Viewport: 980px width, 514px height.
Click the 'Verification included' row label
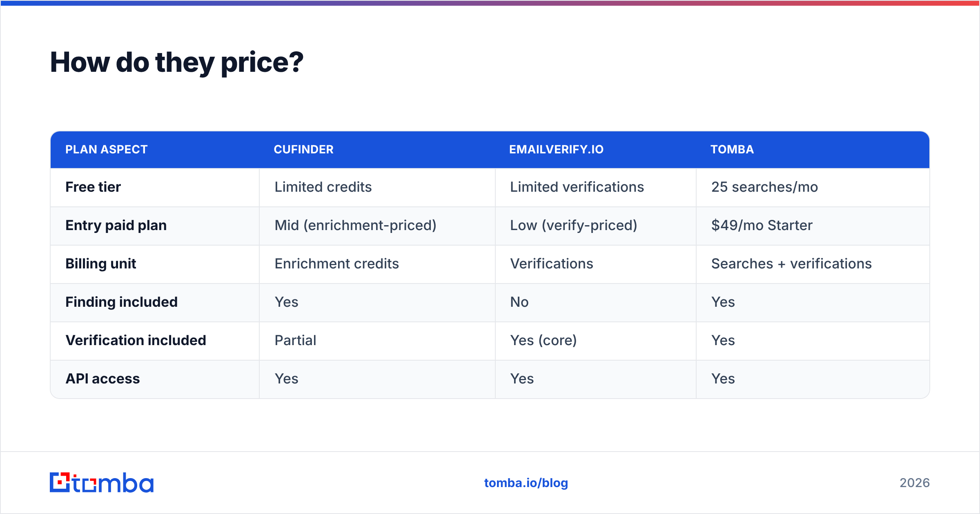[x=136, y=340]
